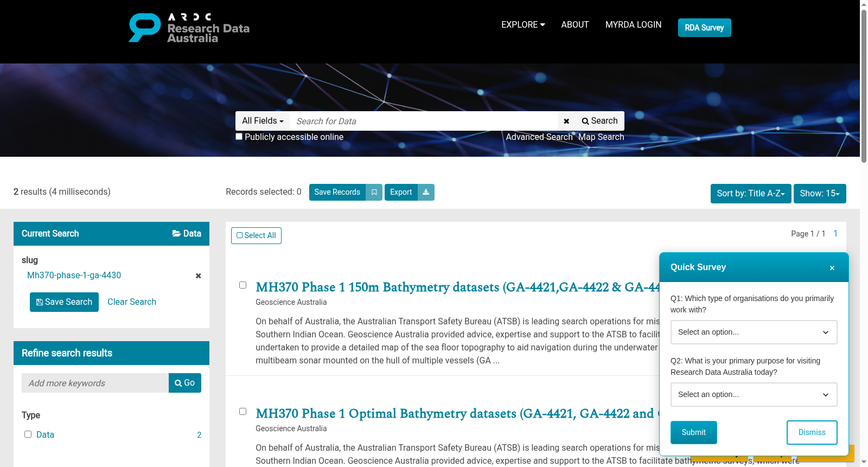
Task: Go to the ABOUT page
Action: pyautogui.click(x=575, y=24)
